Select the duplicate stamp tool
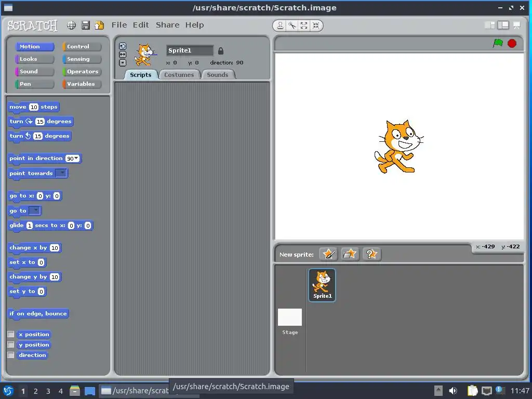This screenshot has height=399, width=532. [x=280, y=25]
